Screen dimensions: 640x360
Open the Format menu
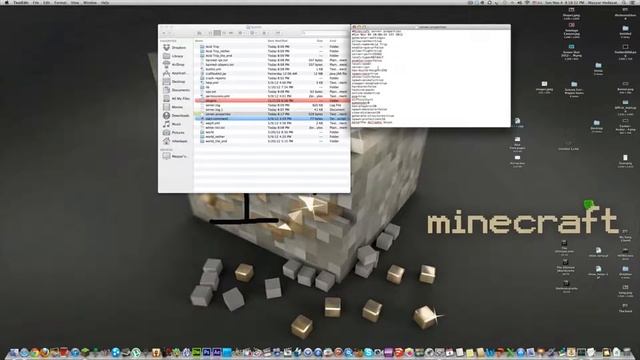point(60,2)
